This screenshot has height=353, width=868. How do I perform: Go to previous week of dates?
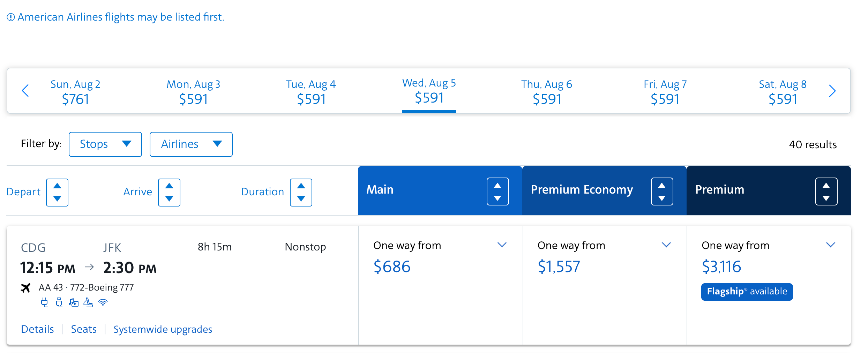[x=25, y=91]
